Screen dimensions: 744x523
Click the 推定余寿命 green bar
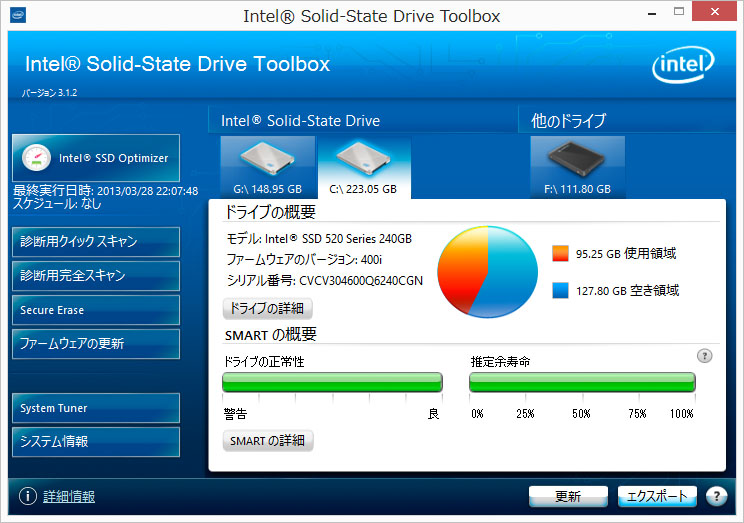582,383
